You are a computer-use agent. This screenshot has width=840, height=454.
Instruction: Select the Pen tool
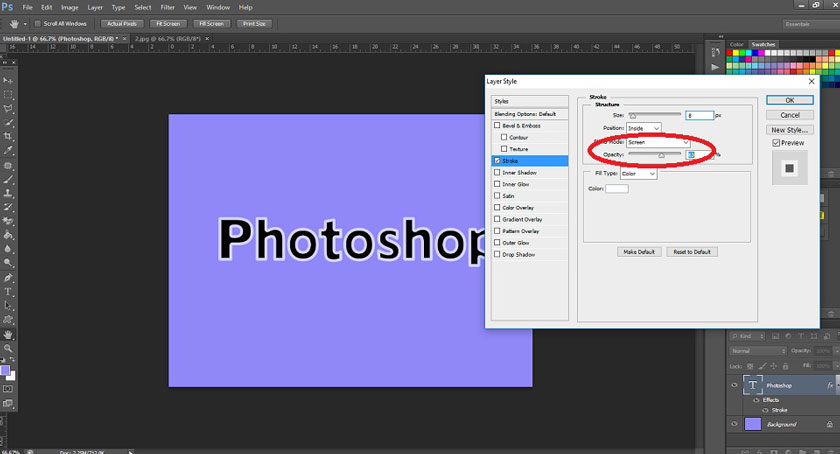coord(8,278)
